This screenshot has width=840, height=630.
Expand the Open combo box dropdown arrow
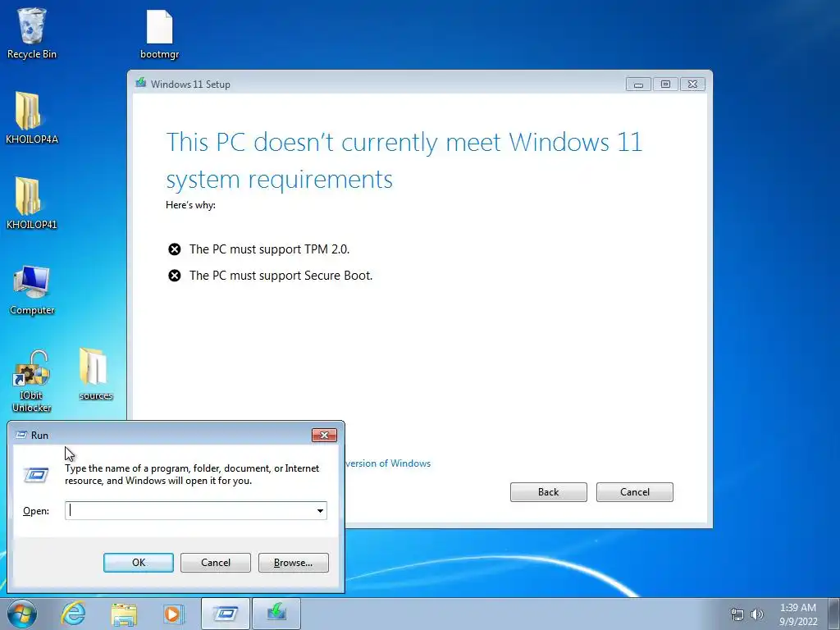pyautogui.click(x=320, y=510)
